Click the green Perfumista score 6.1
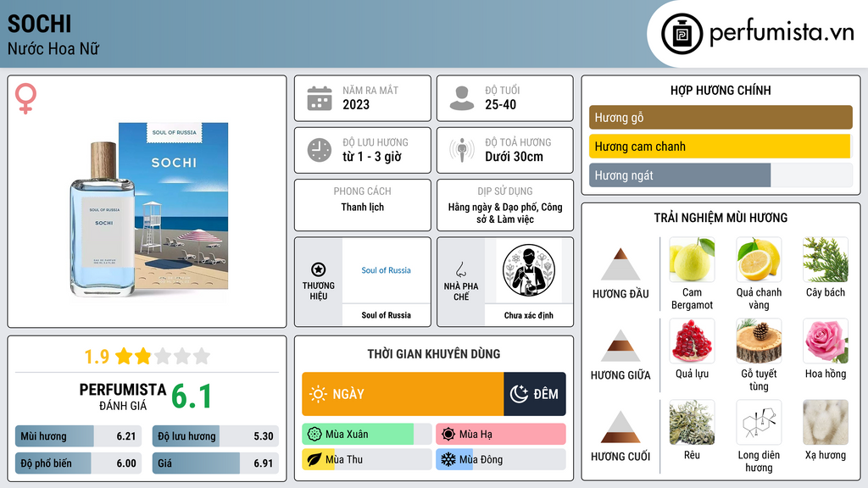Screen dimensions: 868x488 tap(192, 396)
